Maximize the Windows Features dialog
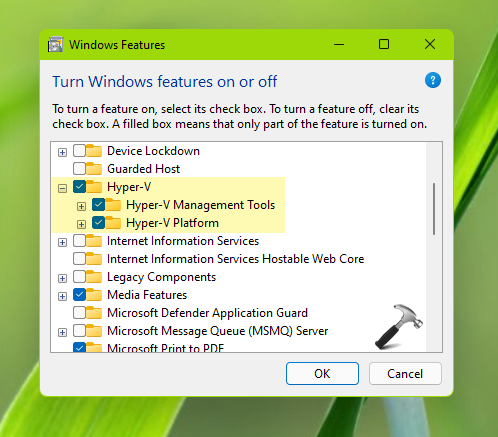The width and height of the screenshot is (498, 437). 384,44
